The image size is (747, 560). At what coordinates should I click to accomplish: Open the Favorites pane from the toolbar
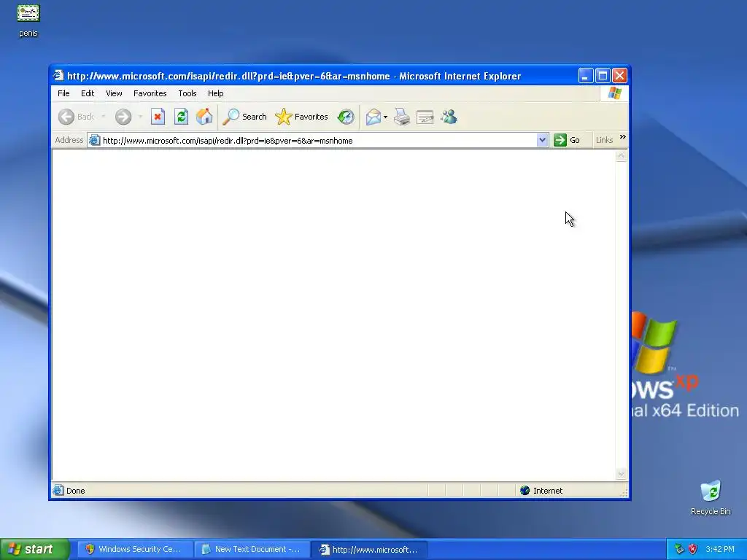point(301,117)
